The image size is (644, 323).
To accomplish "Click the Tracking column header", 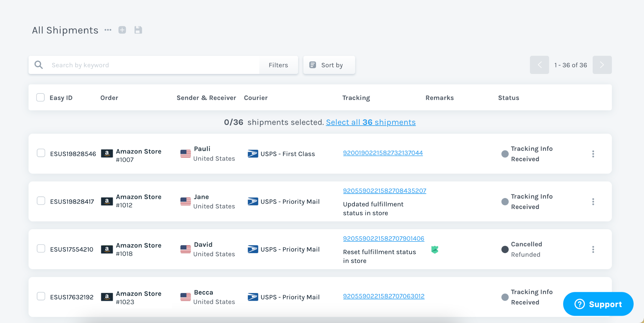I will 356,98.
